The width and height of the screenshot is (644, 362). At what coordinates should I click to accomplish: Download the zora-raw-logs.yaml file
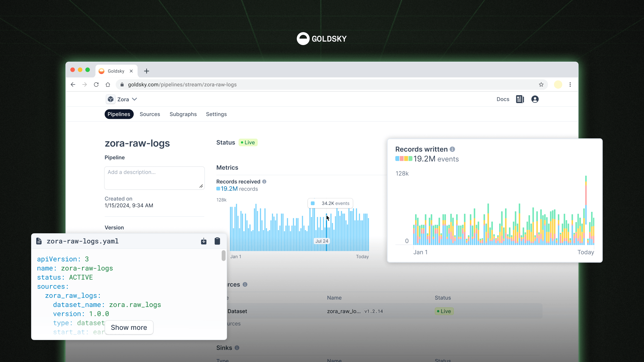point(204,241)
